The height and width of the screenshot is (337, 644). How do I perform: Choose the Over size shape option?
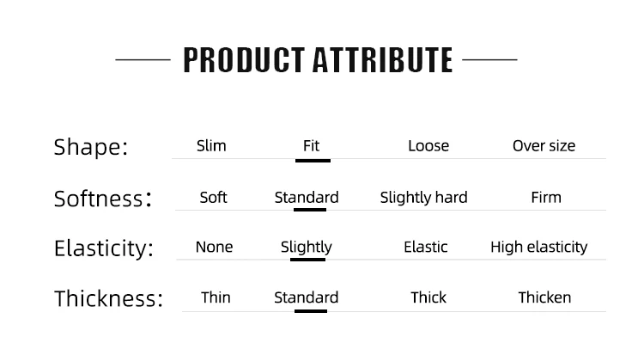pyautogui.click(x=544, y=146)
